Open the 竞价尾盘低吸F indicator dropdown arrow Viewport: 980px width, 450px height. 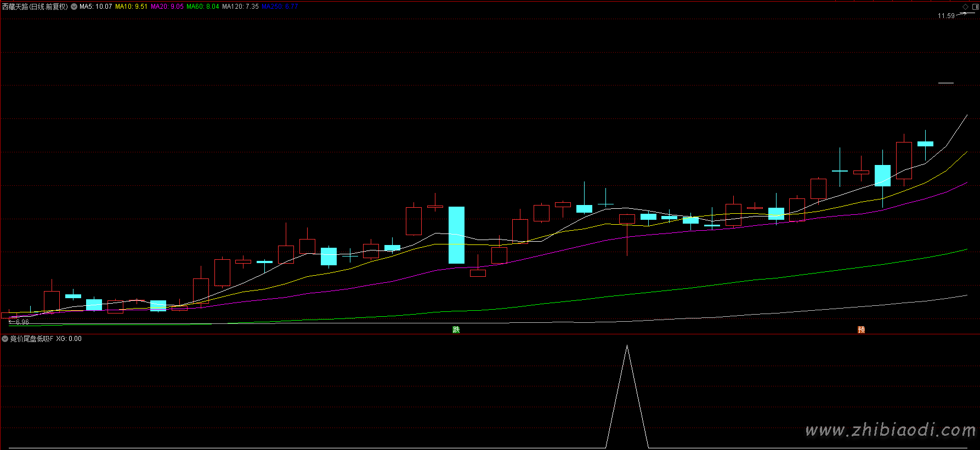click(5, 339)
